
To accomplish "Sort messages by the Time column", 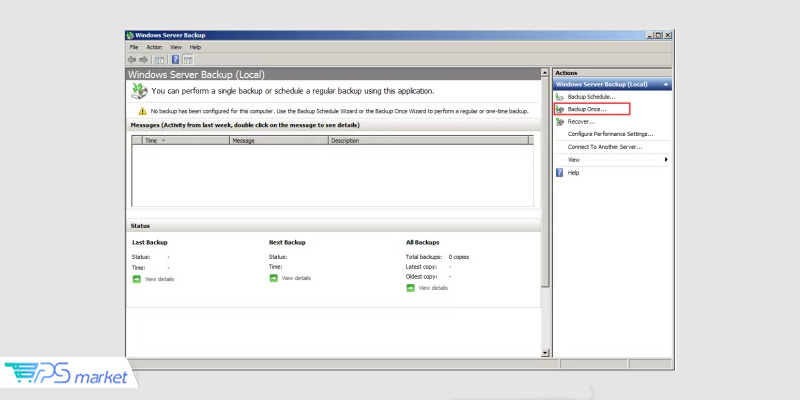I will [155, 141].
